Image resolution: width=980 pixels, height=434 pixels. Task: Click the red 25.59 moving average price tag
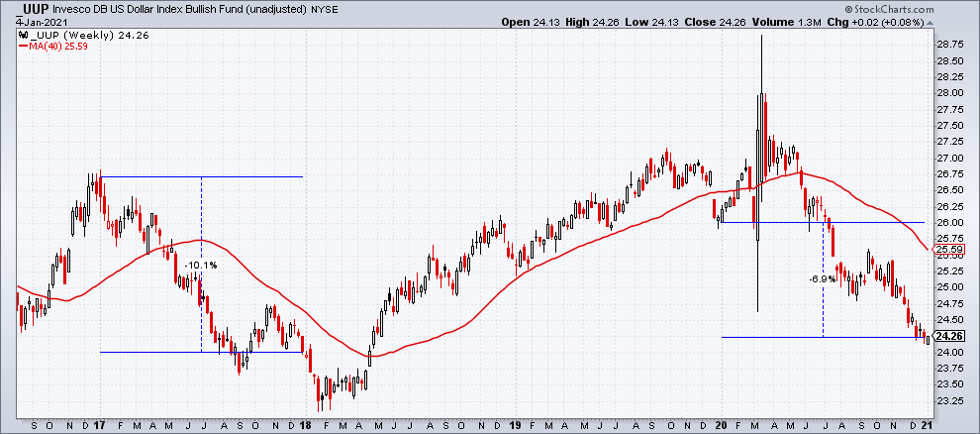[950, 250]
